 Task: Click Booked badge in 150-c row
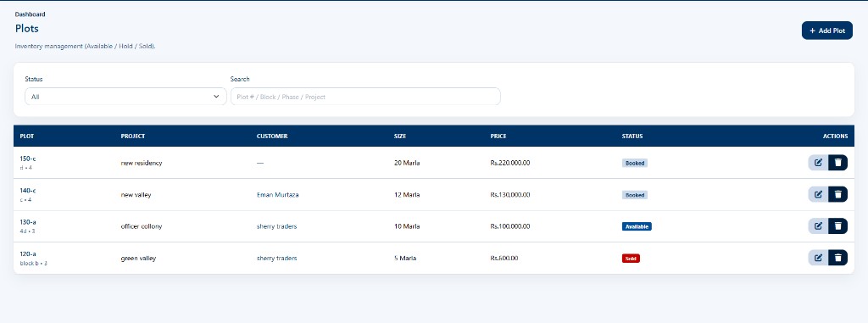click(634, 164)
